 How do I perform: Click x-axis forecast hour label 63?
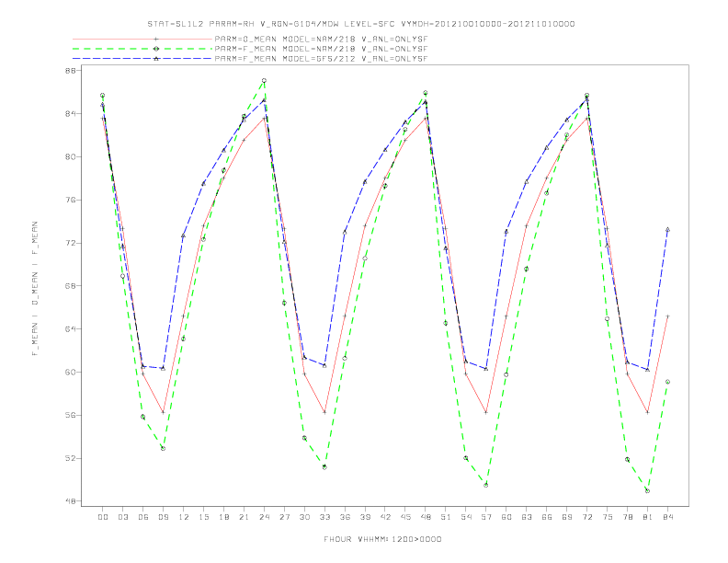[527, 517]
